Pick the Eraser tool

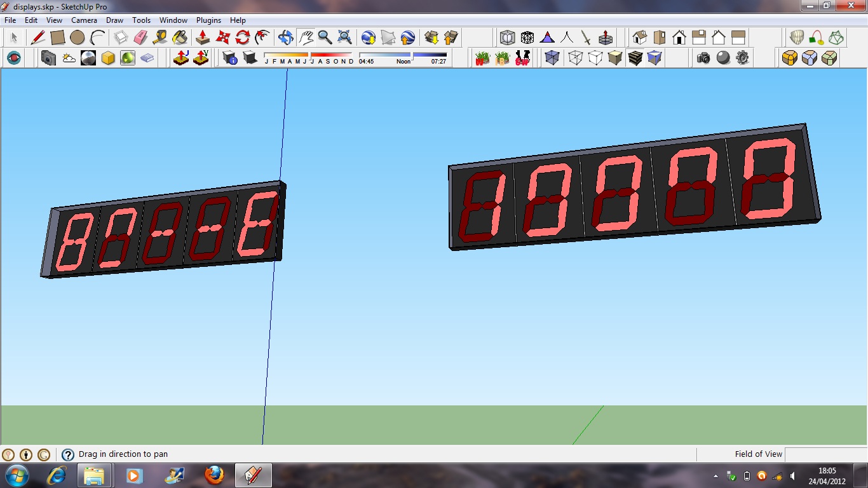pos(139,37)
